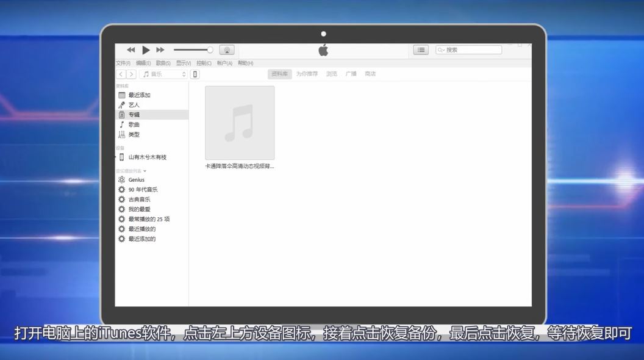Open the Genius playlist

click(x=137, y=179)
